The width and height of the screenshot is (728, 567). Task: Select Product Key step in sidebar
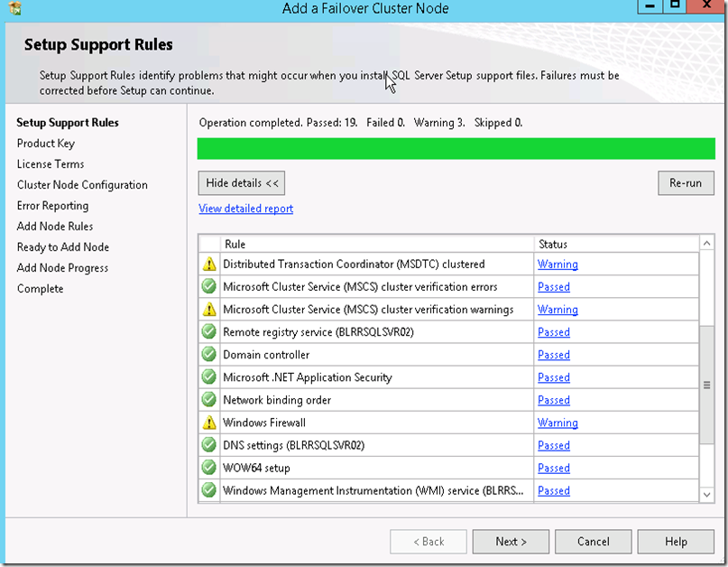tap(45, 144)
